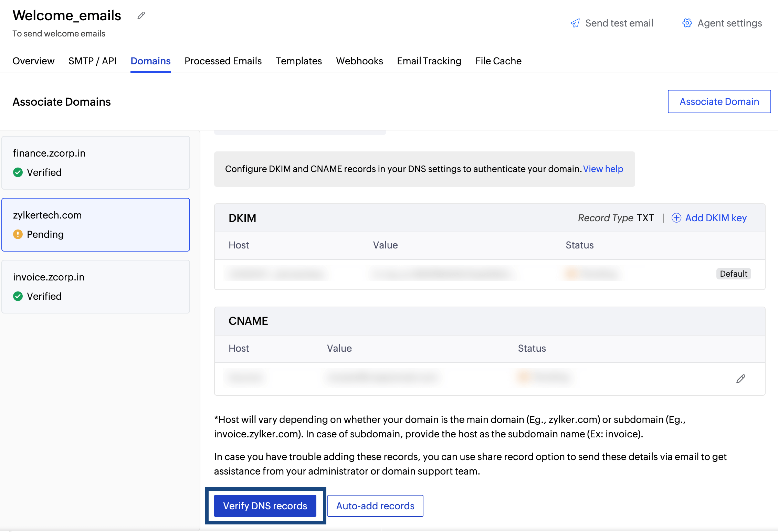
Task: Click the green Verified checkmark under invoice.zcorp.in
Action: pos(18,296)
